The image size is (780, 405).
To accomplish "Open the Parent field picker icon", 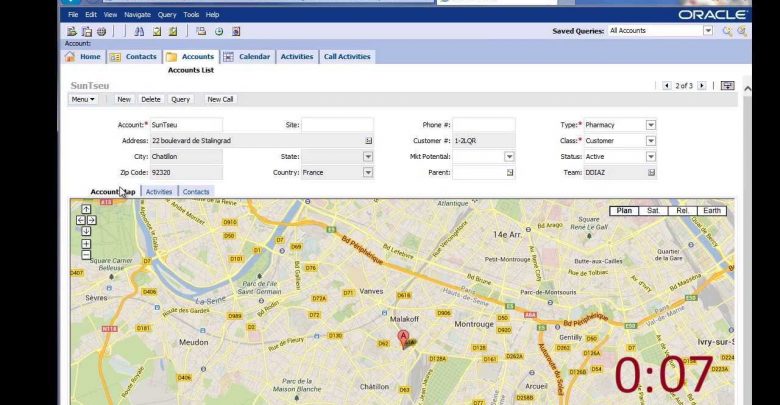I will [510, 173].
